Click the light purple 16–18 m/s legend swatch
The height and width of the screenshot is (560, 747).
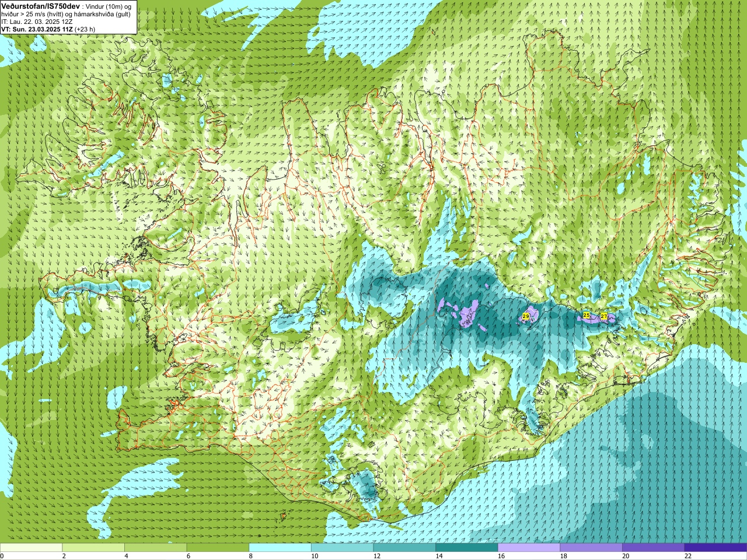pos(529,548)
